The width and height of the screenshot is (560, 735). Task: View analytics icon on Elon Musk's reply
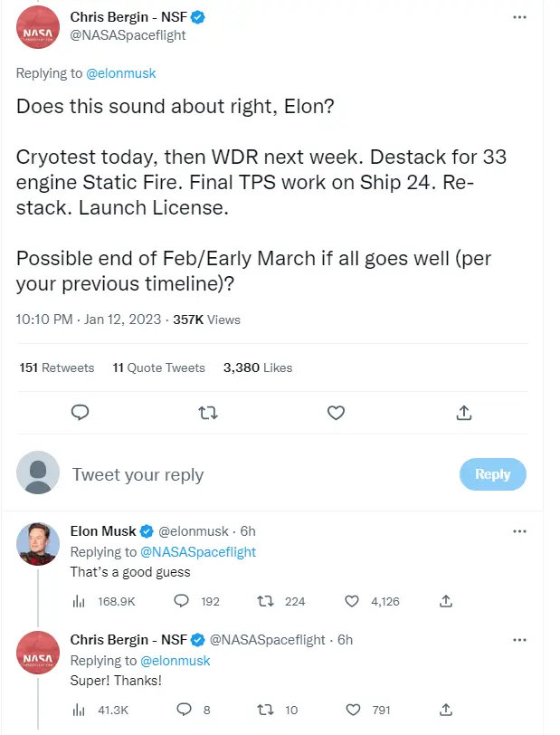click(x=78, y=600)
